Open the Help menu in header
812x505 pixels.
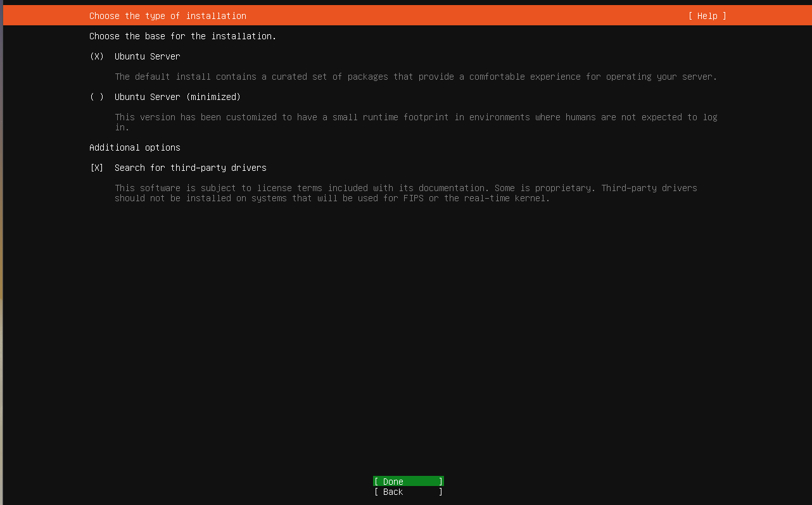707,16
